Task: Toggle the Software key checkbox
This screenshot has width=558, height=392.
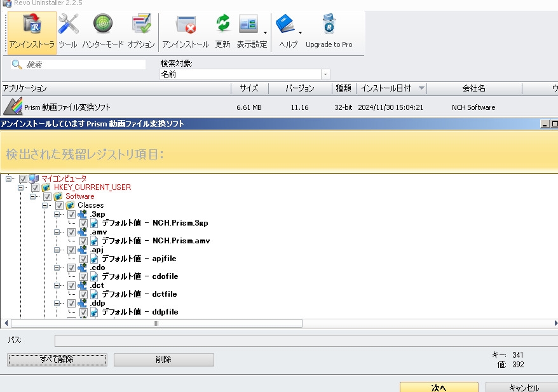Action: pos(47,196)
